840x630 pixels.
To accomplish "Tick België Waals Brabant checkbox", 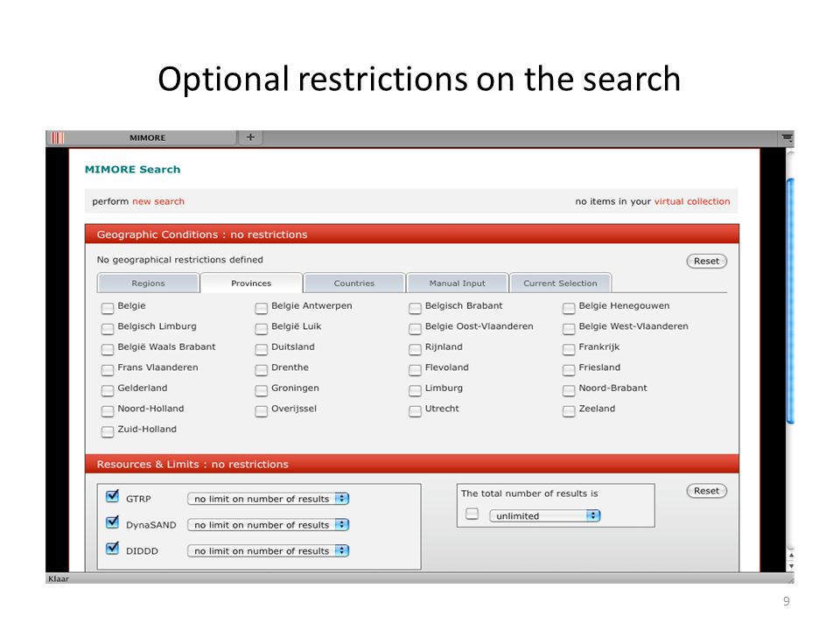I will (x=108, y=349).
